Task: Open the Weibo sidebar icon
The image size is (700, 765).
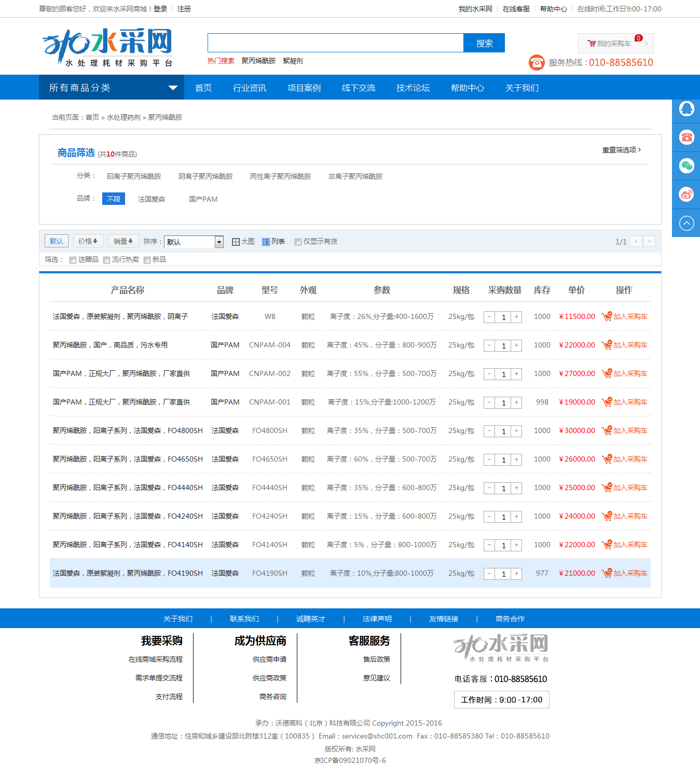Action: pyautogui.click(x=686, y=194)
